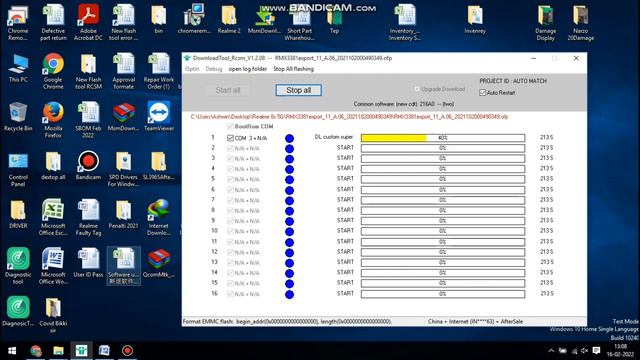Open the Optin menu
Screen dimensions: 640x360
tap(192, 69)
